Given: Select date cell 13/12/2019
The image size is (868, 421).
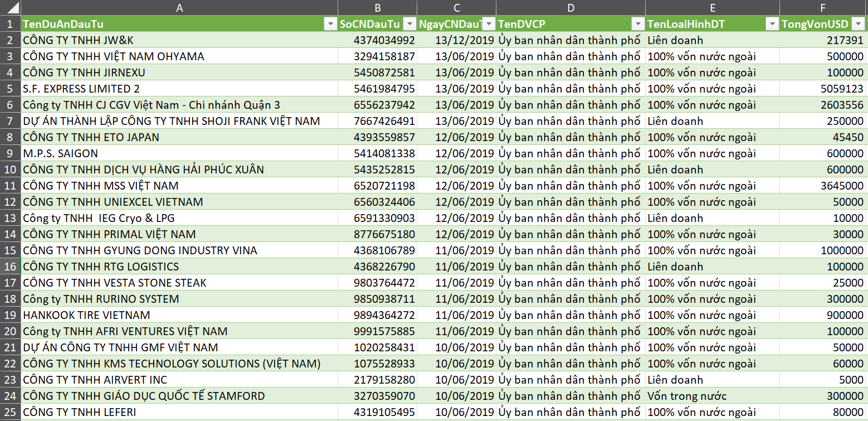Looking at the screenshot, I should pos(457,40).
